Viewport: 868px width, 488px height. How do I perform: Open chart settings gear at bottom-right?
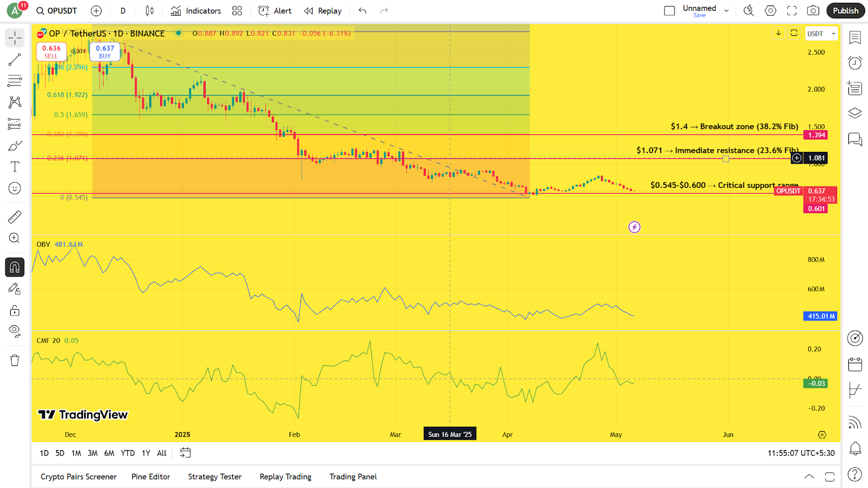pos(822,435)
